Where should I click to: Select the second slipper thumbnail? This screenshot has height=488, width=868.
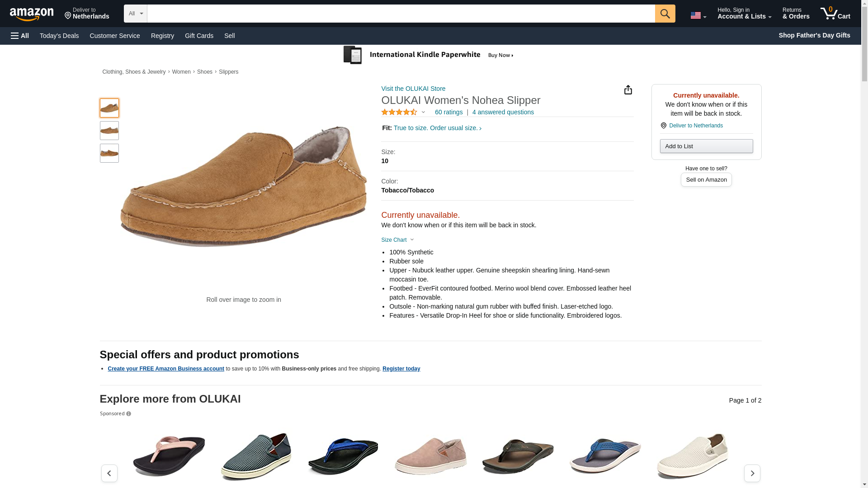[109, 131]
